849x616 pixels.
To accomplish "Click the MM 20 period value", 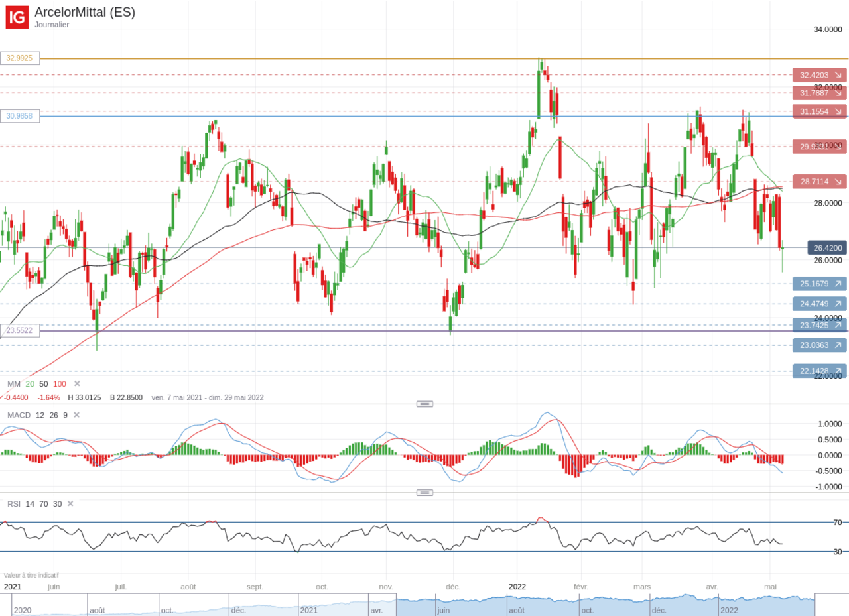I will (30, 384).
